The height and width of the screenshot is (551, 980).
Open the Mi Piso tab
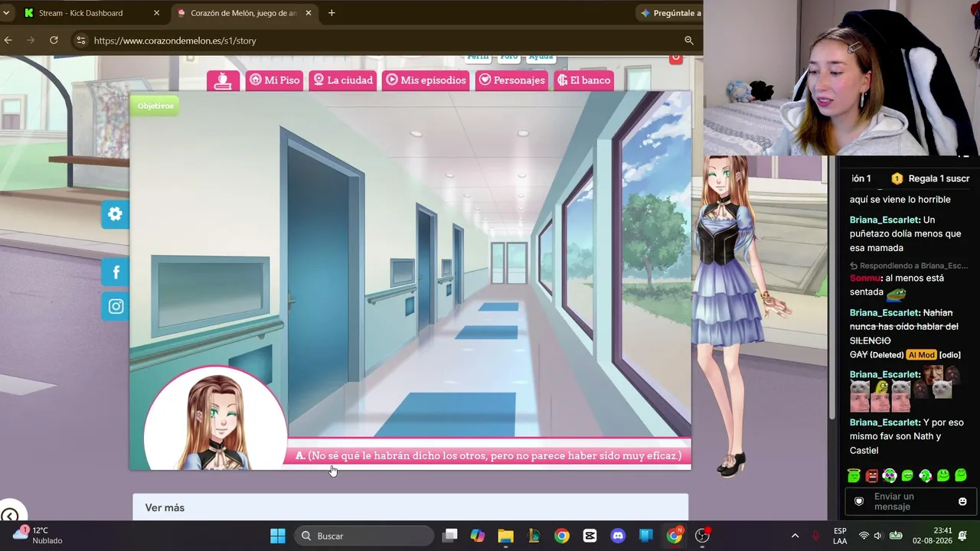coord(274,80)
